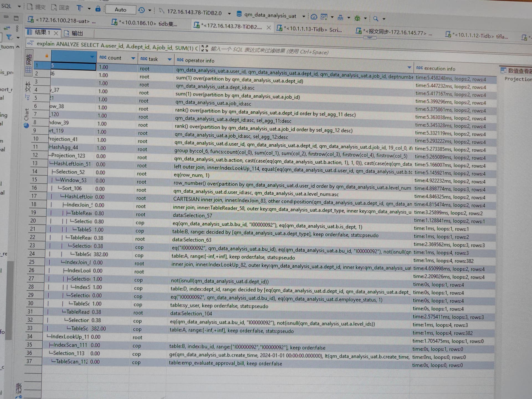Click expand filter panel arrows icon
The width and height of the screenshot is (532, 399).
pyautogui.click(x=204, y=48)
